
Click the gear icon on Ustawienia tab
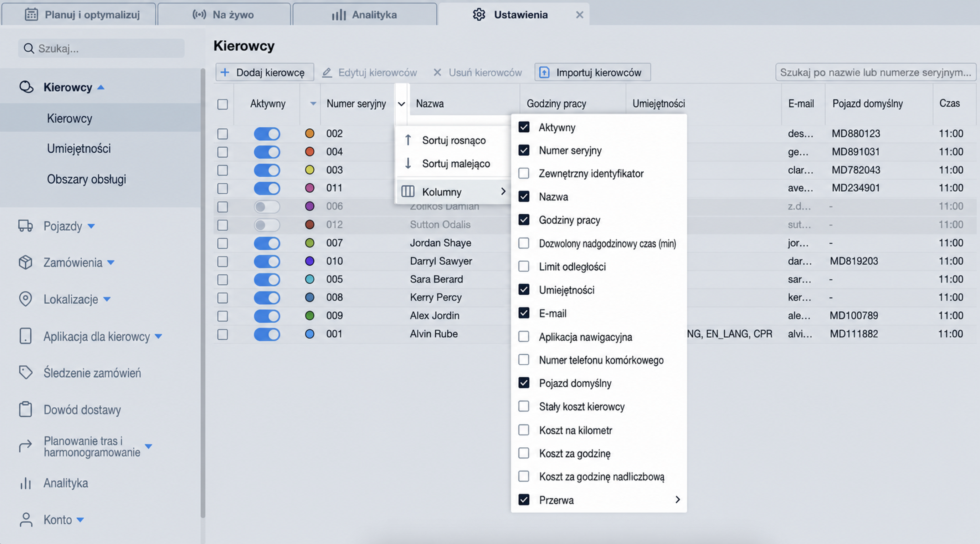[x=479, y=15]
